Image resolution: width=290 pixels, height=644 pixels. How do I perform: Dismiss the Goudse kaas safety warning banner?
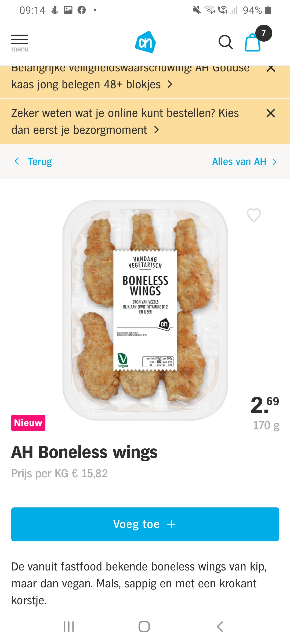pyautogui.click(x=271, y=68)
